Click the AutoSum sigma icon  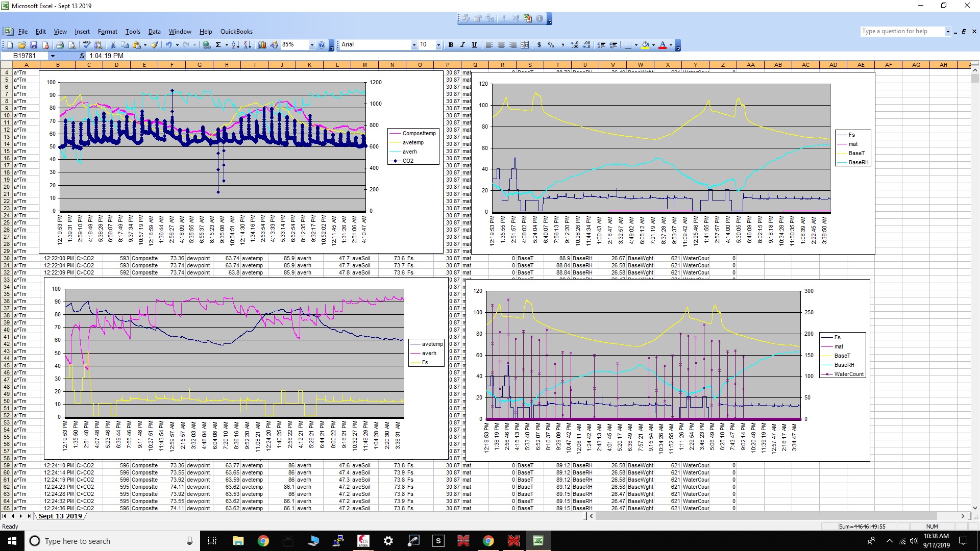pyautogui.click(x=218, y=45)
